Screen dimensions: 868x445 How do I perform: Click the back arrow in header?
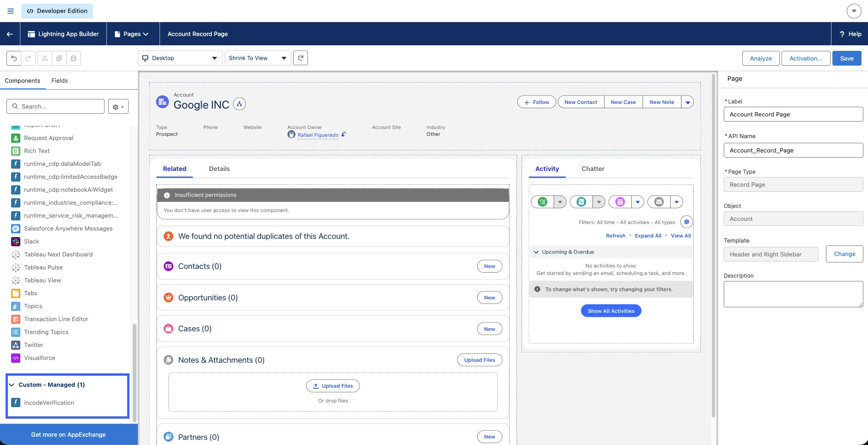click(x=10, y=34)
